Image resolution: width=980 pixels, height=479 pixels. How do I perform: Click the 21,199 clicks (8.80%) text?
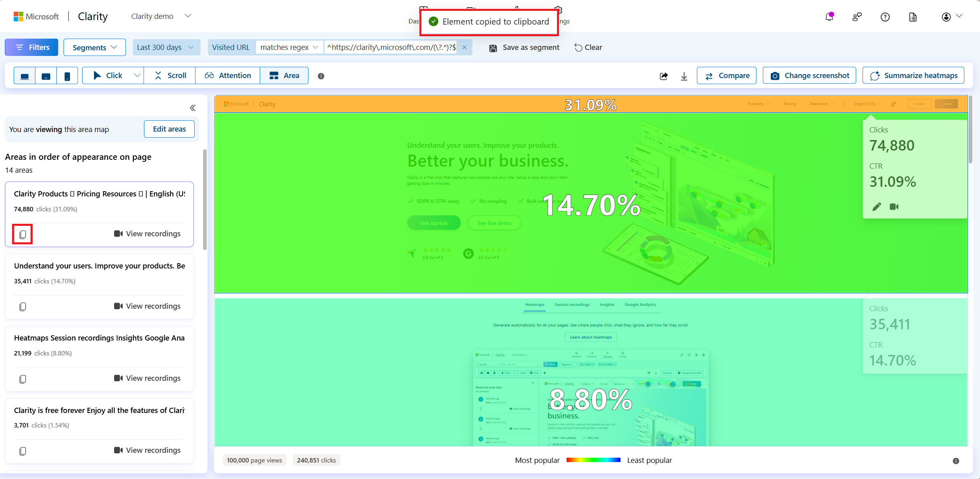tap(43, 353)
